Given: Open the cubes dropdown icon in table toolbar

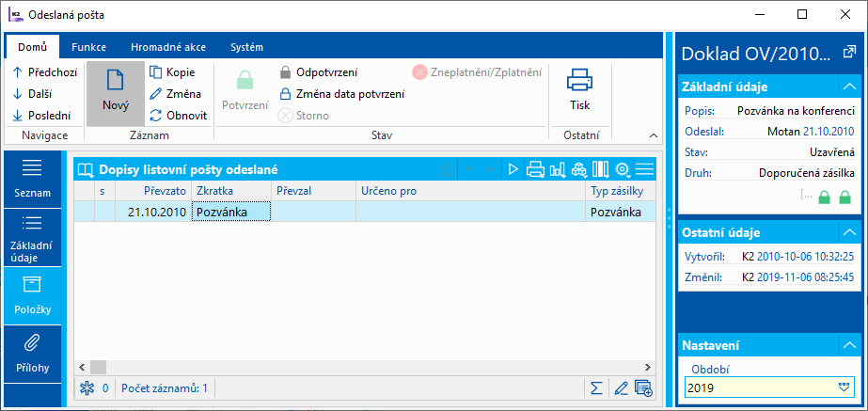Looking at the screenshot, I should click(x=579, y=169).
